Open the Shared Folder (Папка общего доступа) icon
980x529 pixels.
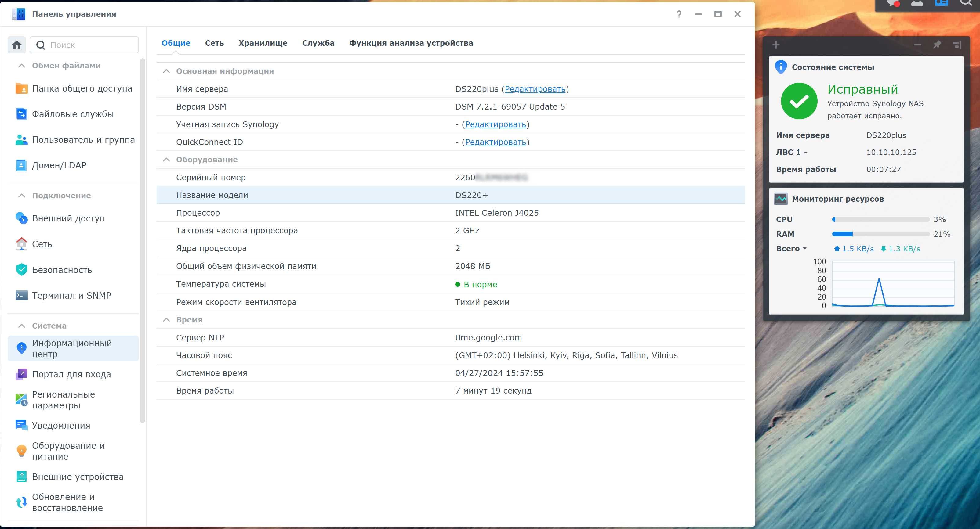[x=21, y=88]
